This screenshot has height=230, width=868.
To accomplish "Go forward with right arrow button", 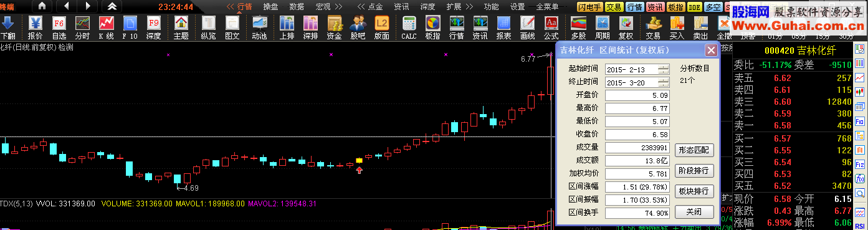I will pos(88,6).
